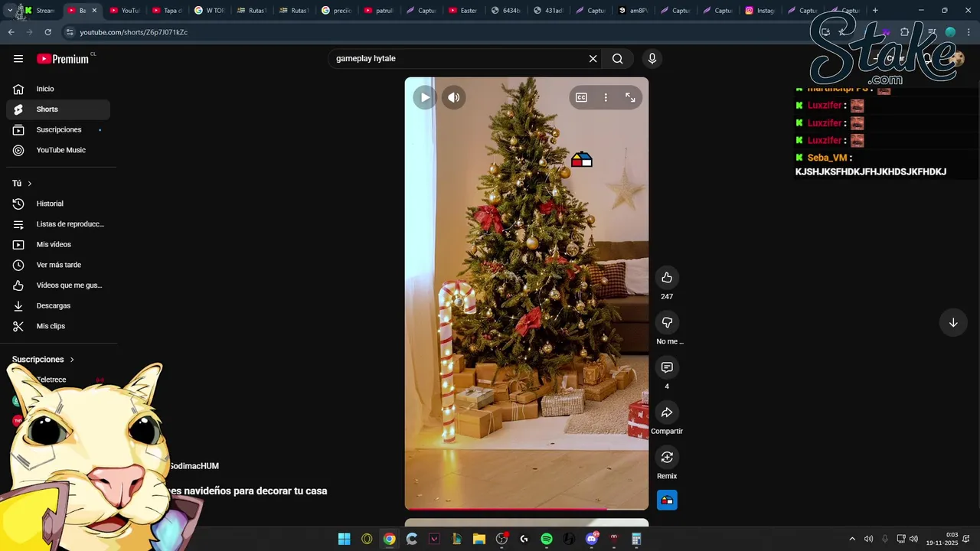
Task: Open the SodimacHUM channel name
Action: pyautogui.click(x=194, y=466)
